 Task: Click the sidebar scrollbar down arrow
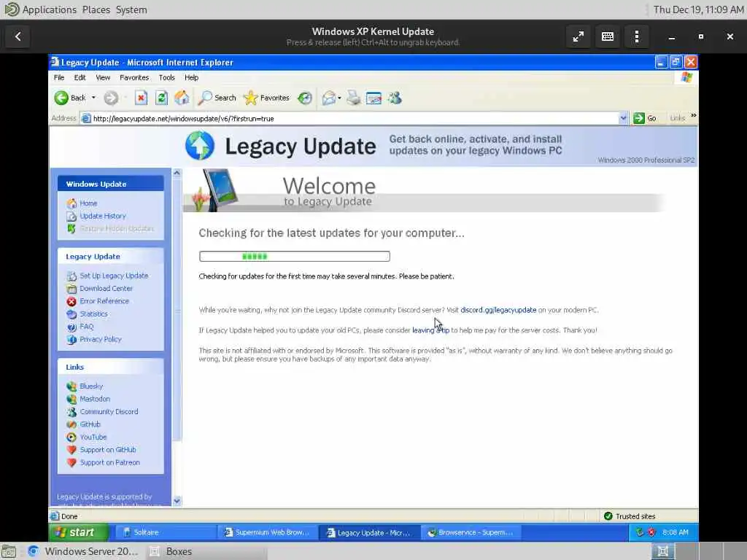pos(177,501)
